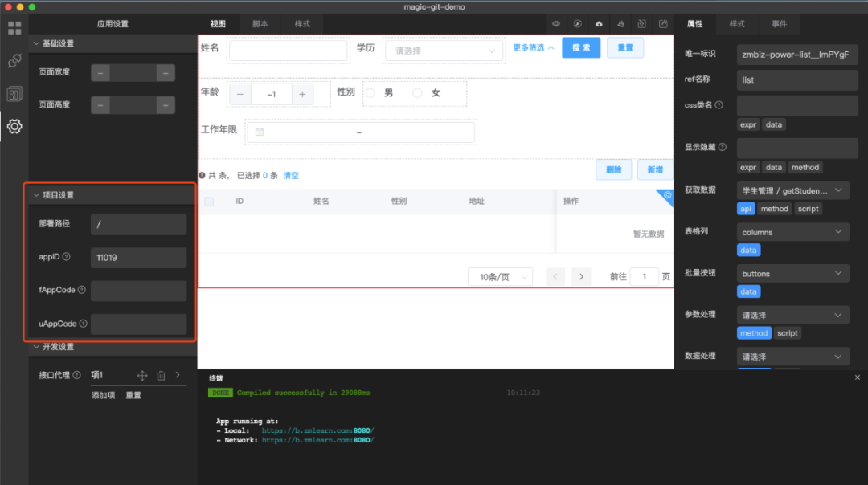The width and height of the screenshot is (868, 485).
Task: Open the component grid panel in sidebar
Action: (x=14, y=27)
